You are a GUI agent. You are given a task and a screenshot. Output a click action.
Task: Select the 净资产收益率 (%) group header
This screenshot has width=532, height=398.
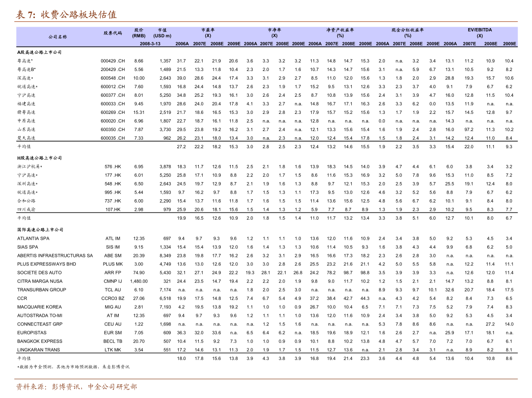click(x=340, y=32)
